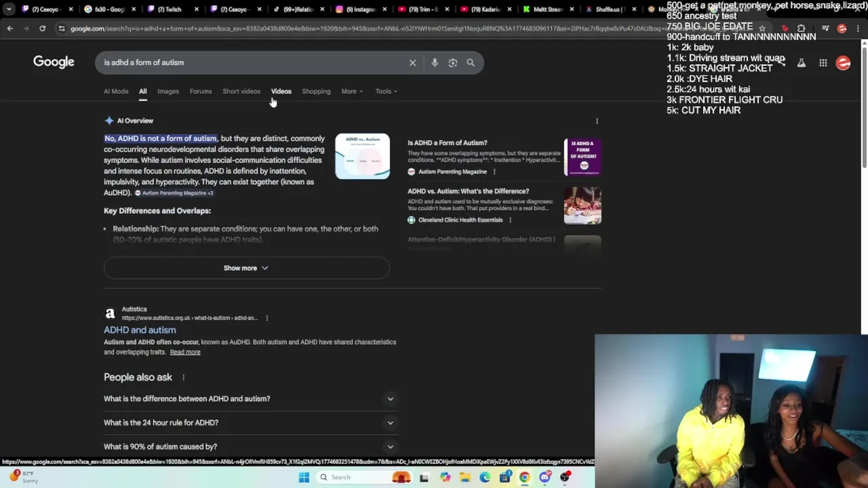Open 'ADHD and autism' Autistica result
The image size is (868, 488).
[x=140, y=330]
